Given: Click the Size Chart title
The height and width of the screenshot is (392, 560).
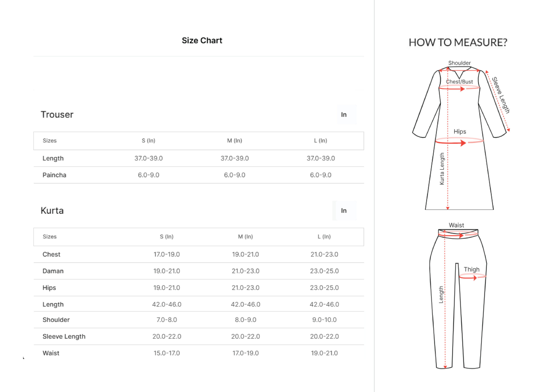Looking at the screenshot, I should pyautogui.click(x=202, y=40).
